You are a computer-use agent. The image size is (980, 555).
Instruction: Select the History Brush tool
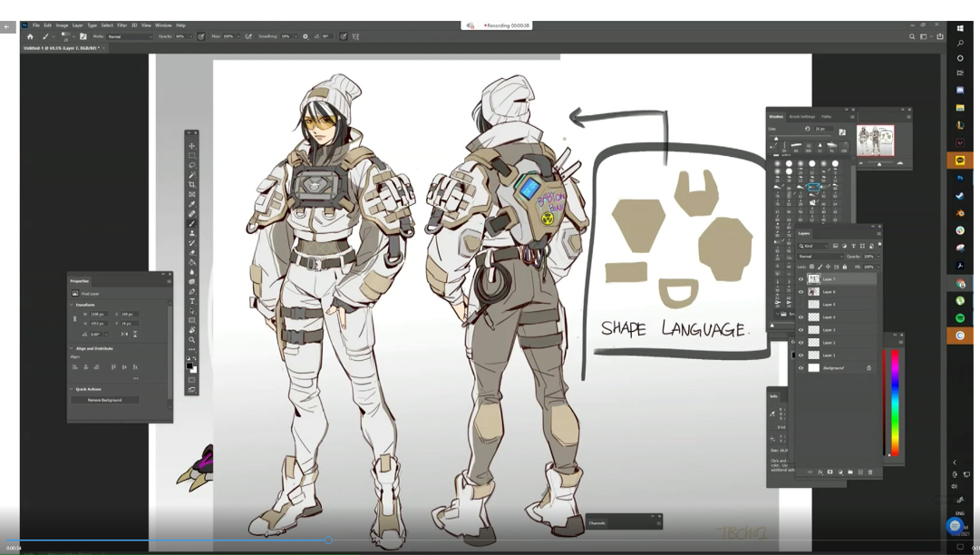[x=192, y=243]
